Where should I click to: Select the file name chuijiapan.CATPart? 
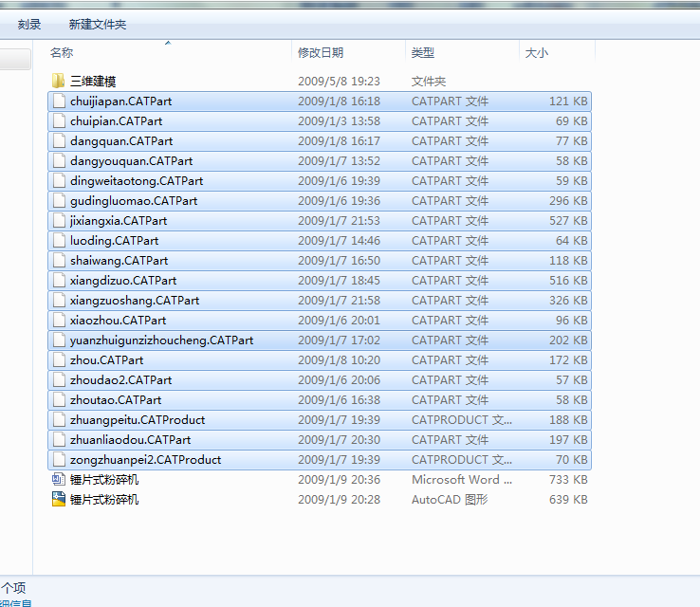120,101
